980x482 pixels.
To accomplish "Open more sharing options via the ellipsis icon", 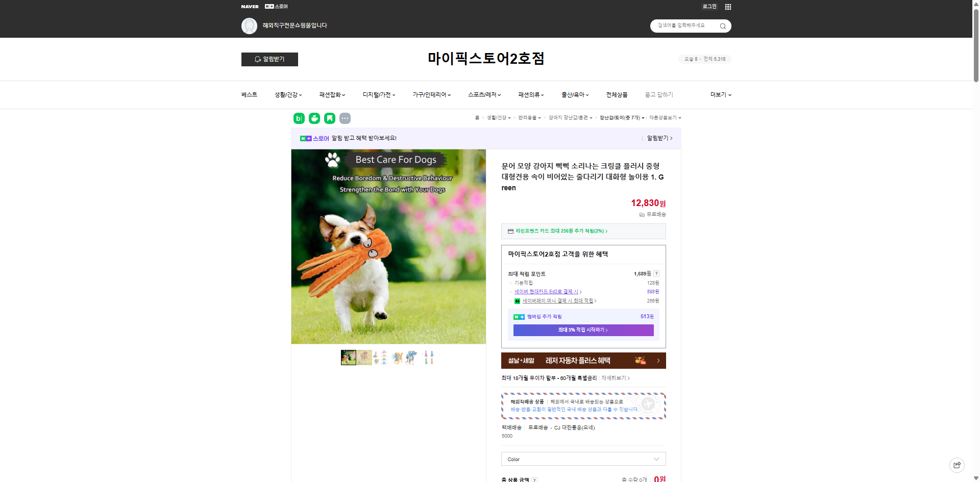I will click(346, 118).
